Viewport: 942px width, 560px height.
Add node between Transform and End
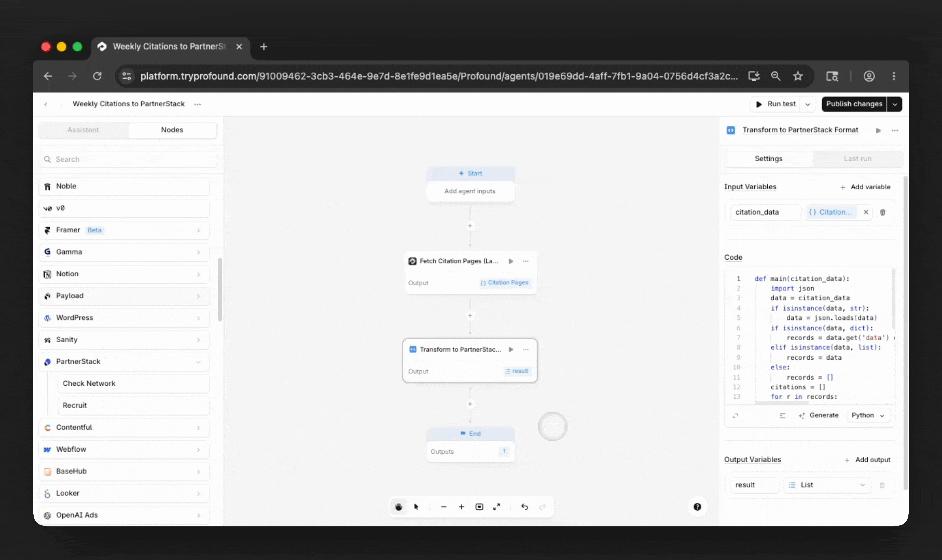click(470, 404)
